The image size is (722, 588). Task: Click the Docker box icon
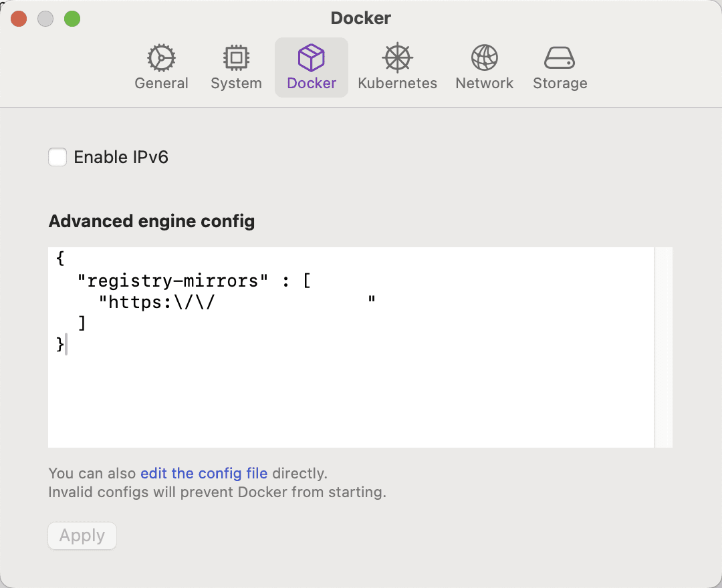click(x=312, y=59)
